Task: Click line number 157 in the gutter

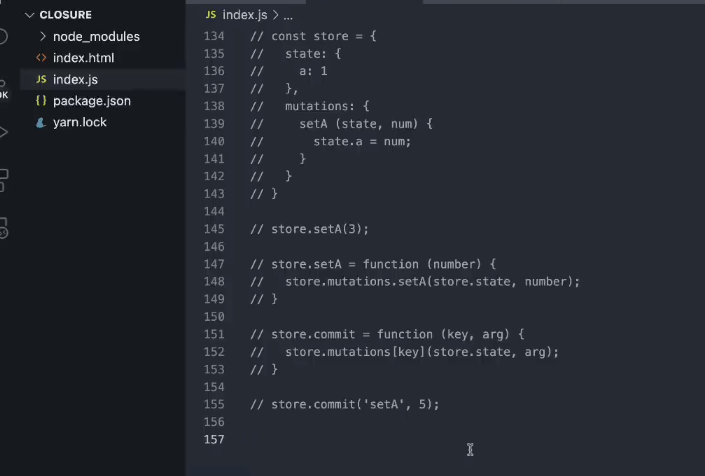Action: [x=214, y=439]
